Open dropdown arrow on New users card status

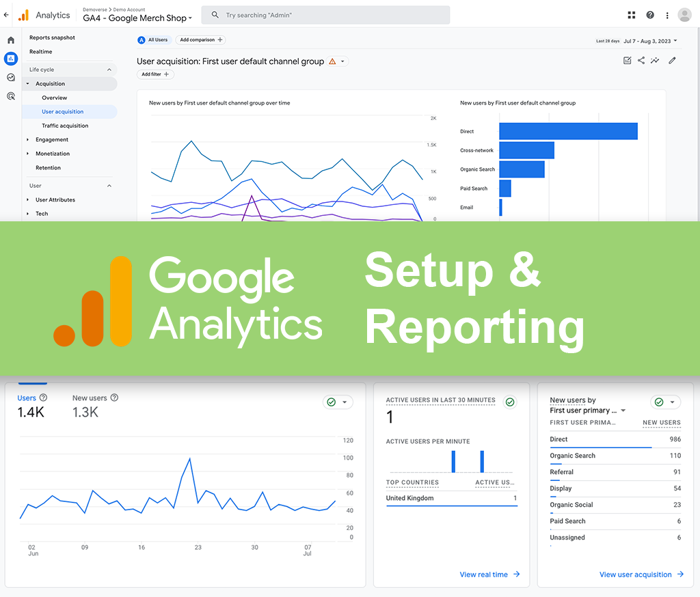coord(673,402)
